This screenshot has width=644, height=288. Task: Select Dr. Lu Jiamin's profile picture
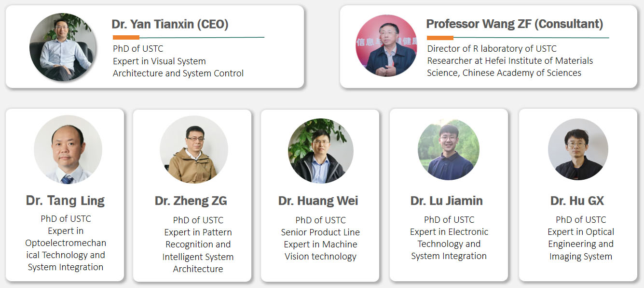[x=449, y=150]
